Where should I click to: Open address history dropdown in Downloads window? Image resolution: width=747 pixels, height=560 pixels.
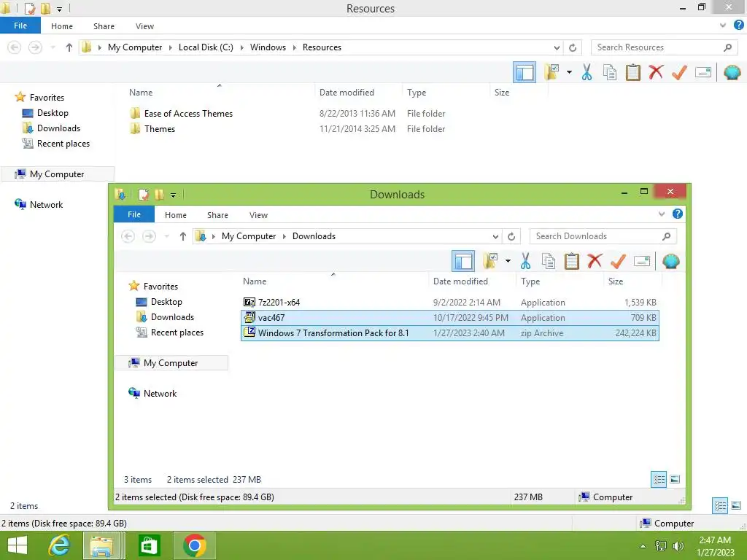click(x=495, y=236)
